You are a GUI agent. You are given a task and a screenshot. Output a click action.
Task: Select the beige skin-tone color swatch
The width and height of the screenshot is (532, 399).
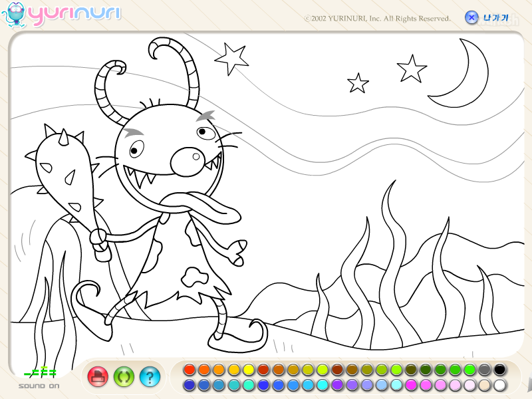(x=485, y=385)
